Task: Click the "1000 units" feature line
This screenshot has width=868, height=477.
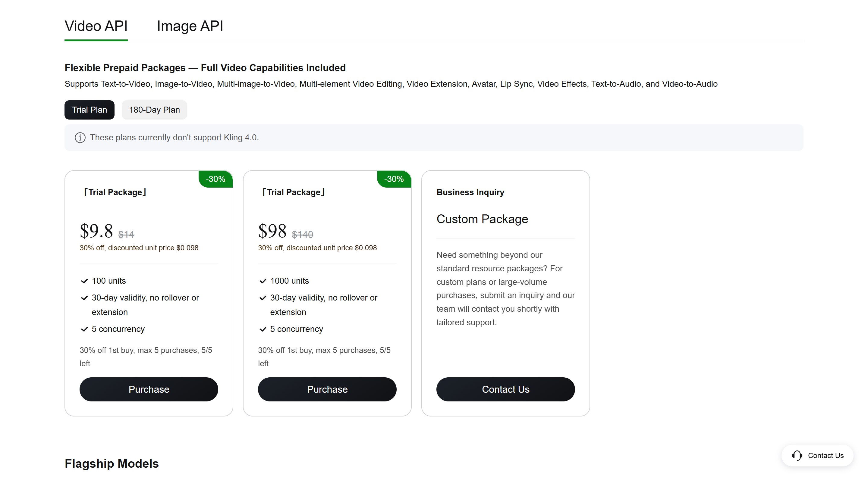Action: pyautogui.click(x=289, y=281)
